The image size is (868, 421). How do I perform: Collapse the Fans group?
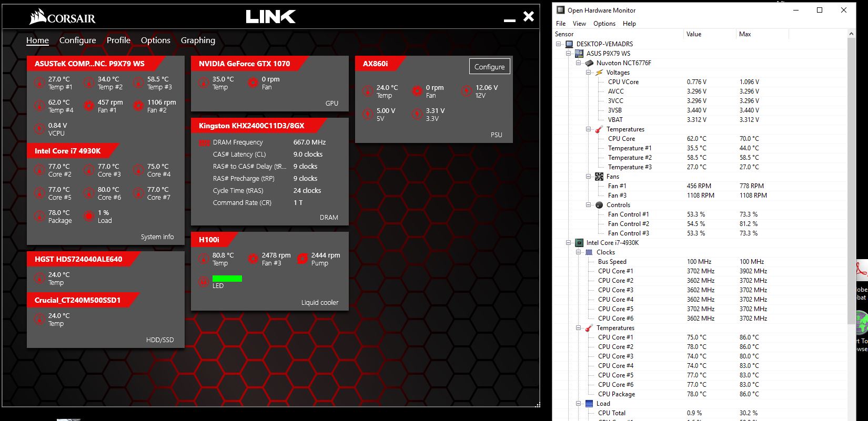tap(589, 177)
